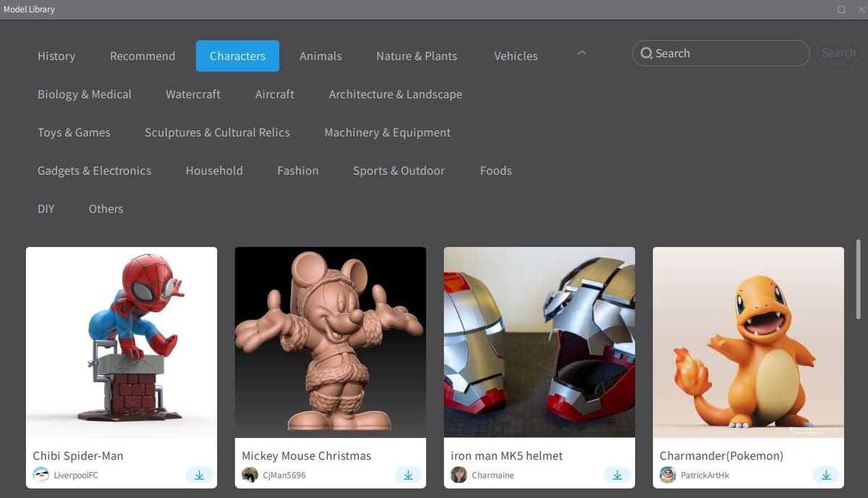The image size is (868, 498).
Task: Click the magnifier icon in search box
Action: [646, 53]
